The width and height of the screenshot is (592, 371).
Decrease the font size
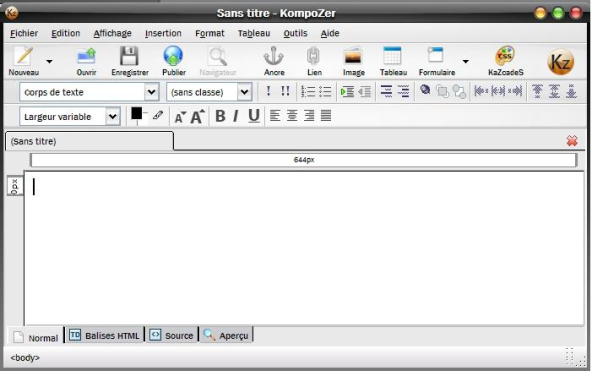click(x=180, y=117)
